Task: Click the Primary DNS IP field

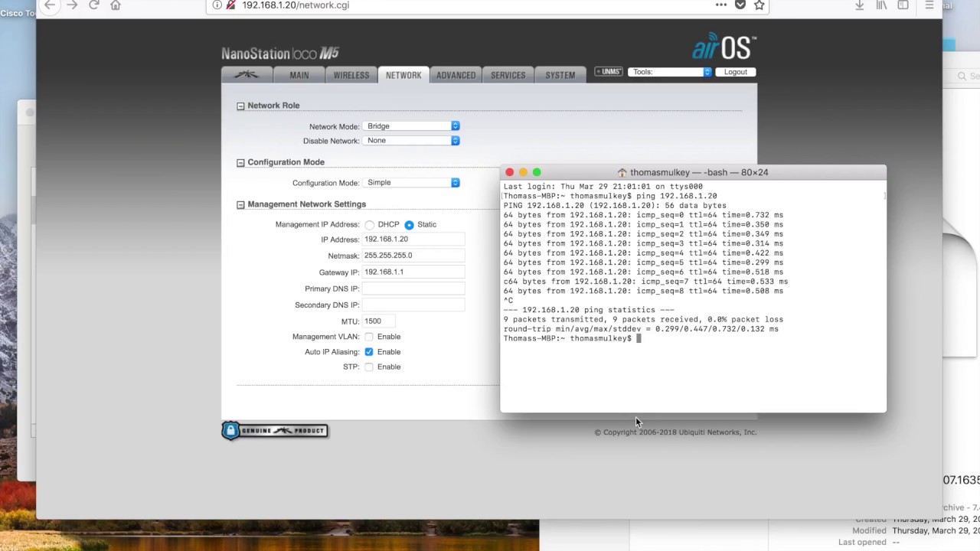Action: click(x=413, y=289)
